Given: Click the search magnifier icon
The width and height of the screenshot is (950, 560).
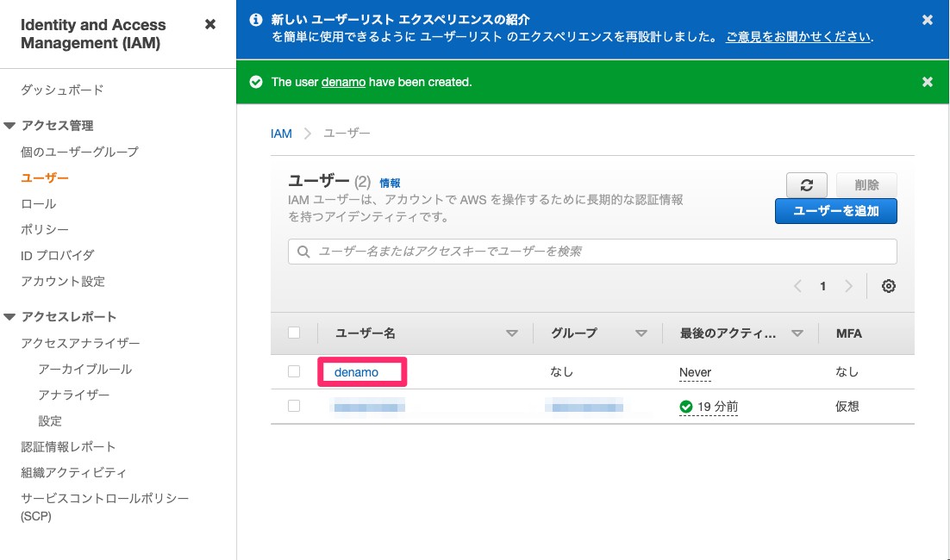Looking at the screenshot, I should pyautogui.click(x=303, y=251).
